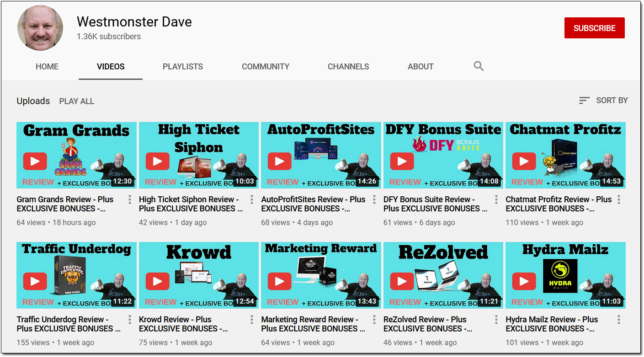Play the Marketing Reward thumbnail

(321, 275)
